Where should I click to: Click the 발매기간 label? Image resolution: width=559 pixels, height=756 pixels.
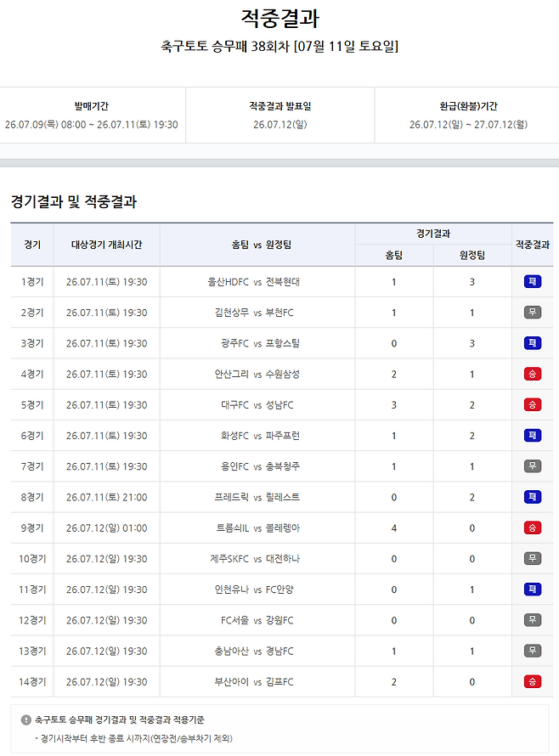pos(91,106)
